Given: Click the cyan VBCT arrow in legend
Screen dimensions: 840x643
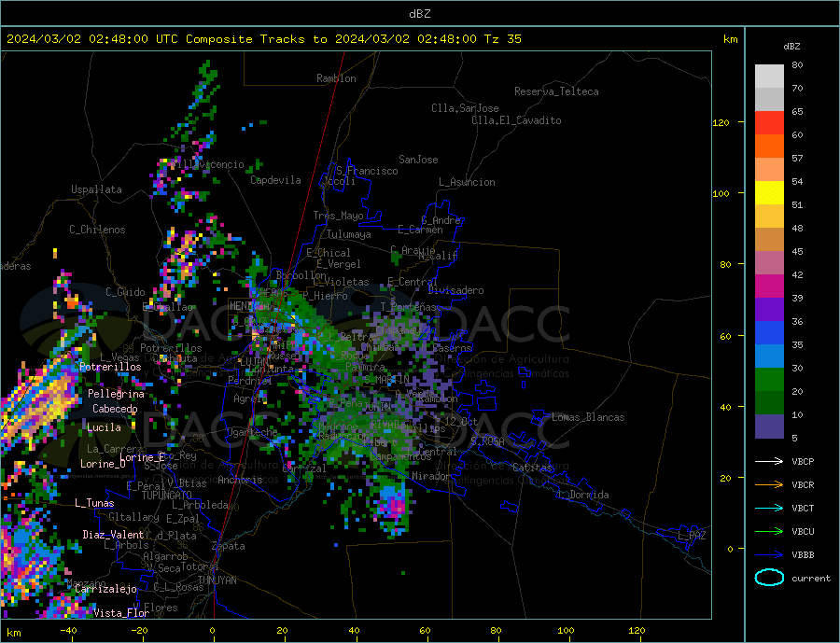Looking at the screenshot, I should (x=769, y=508).
